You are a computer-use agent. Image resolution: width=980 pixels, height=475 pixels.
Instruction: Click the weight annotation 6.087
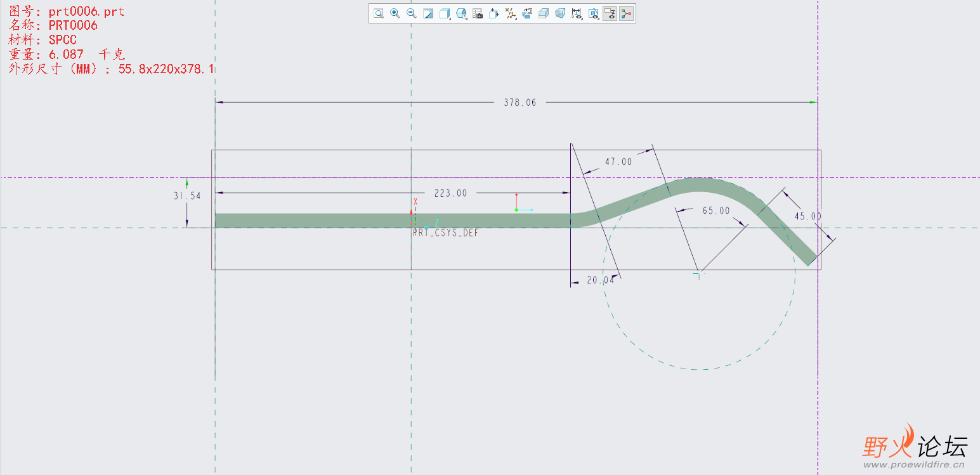pos(66,55)
